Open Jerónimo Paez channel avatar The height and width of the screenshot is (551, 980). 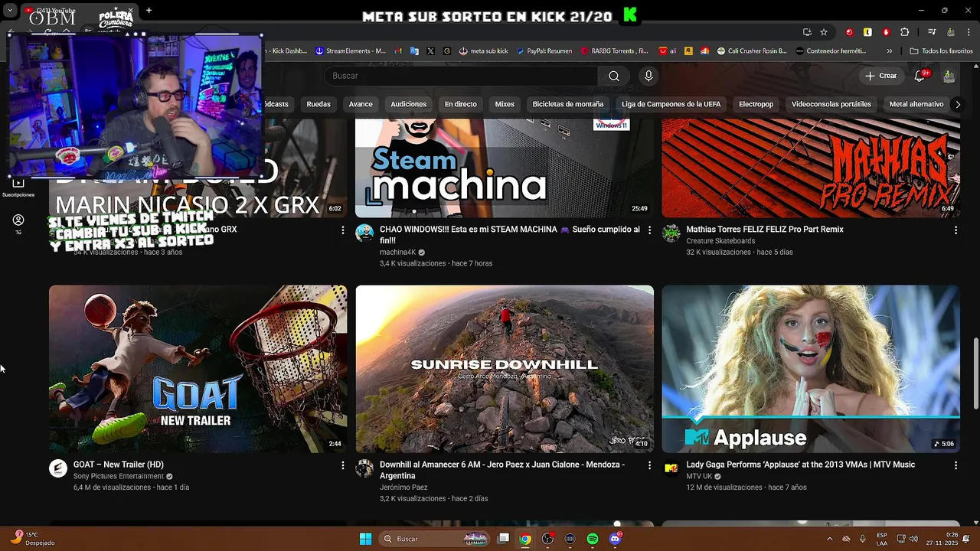tap(364, 468)
